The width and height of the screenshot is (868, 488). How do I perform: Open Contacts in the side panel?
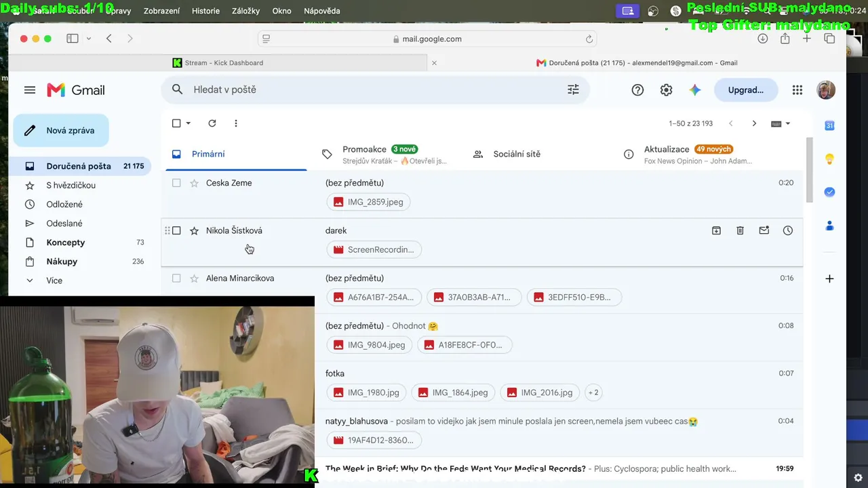point(829,226)
